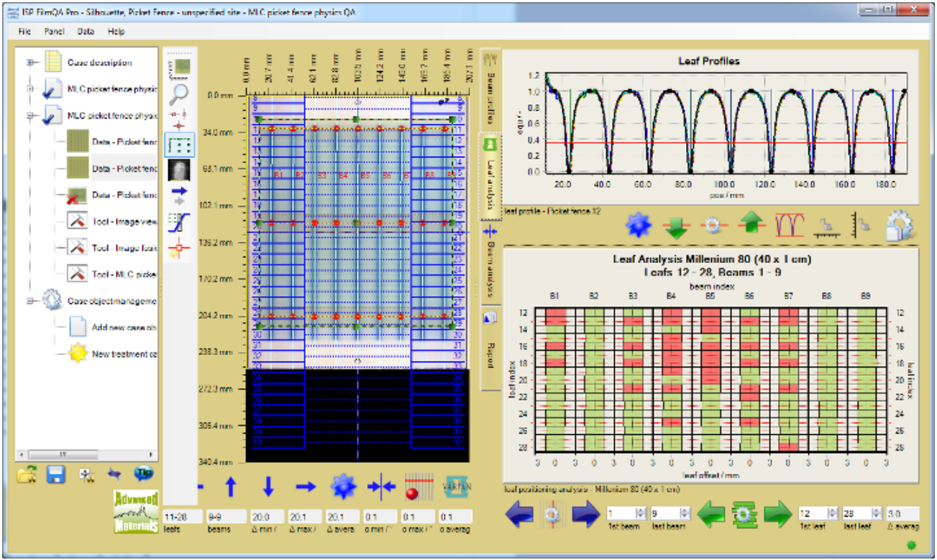Screen dimensions: 937x560
Task: Collapse the second MLC picket fence physics node
Action: [31, 115]
